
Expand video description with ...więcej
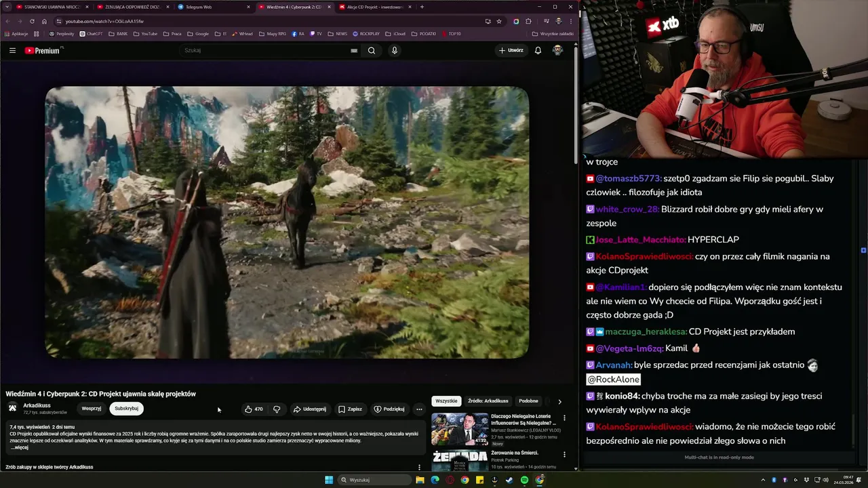point(20,447)
